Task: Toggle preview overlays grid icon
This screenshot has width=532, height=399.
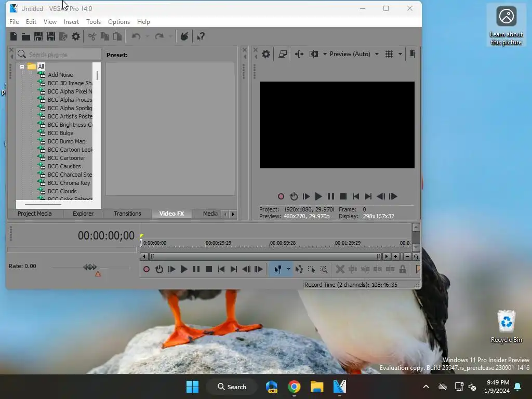Action: click(389, 54)
